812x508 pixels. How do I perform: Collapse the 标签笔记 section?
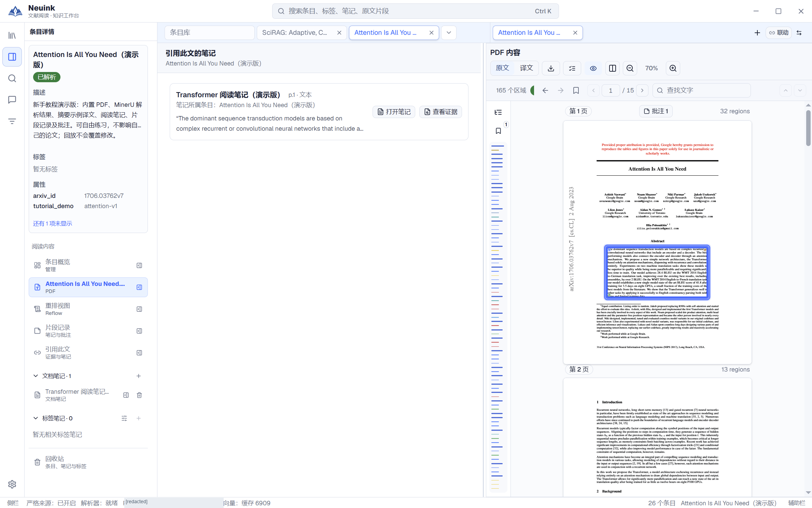click(36, 418)
